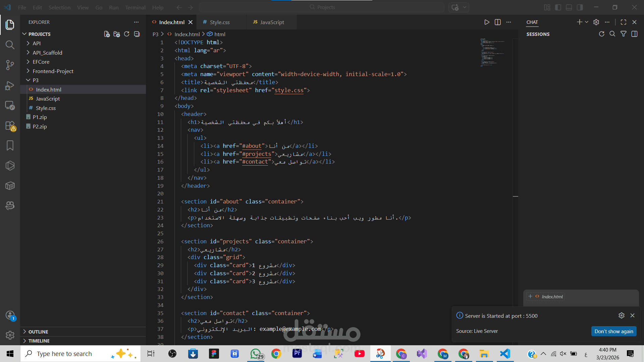
Task: Click the Search icon in activity bar
Action: [10, 45]
